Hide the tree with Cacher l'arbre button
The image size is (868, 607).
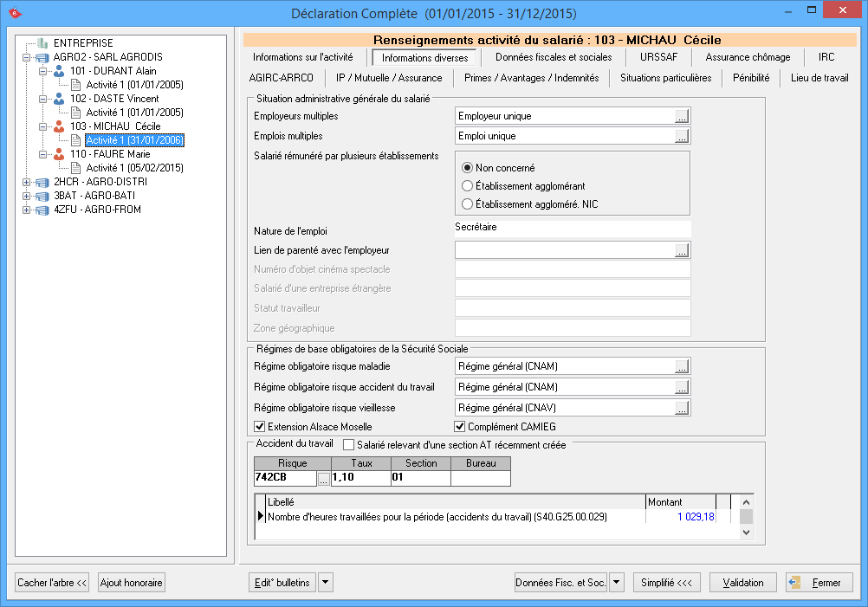(53, 583)
